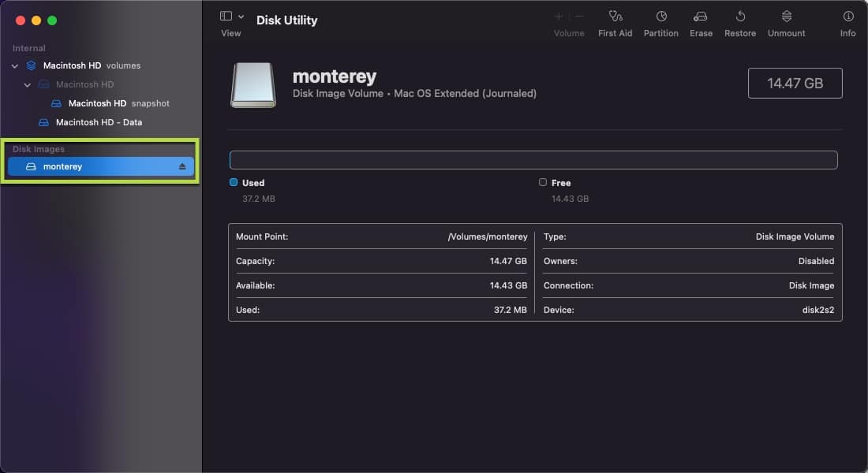Click the red close window button
Viewport: 868px width, 473px height.
(21, 20)
